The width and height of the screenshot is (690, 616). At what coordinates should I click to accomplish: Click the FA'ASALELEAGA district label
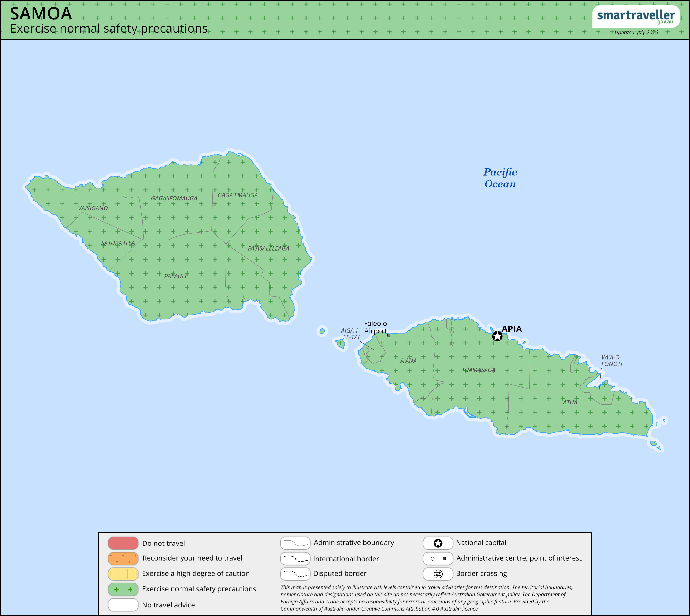click(x=269, y=248)
